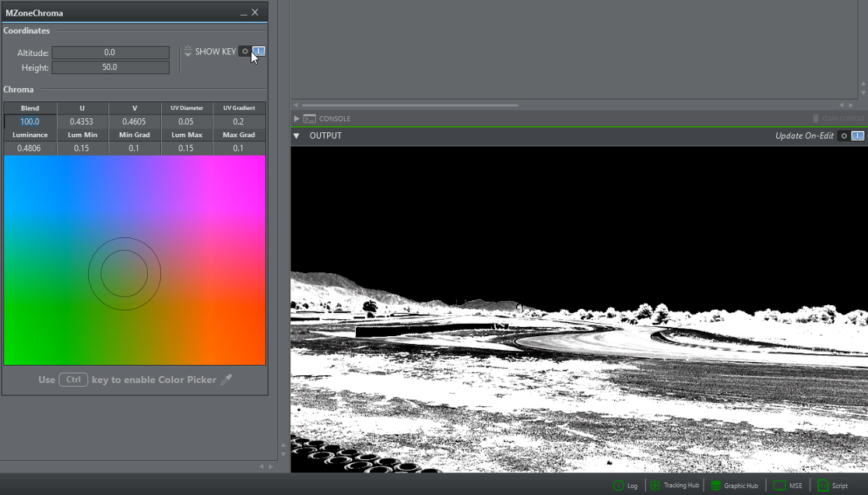
Task: Select the Luminance value cell
Action: pyautogui.click(x=30, y=148)
